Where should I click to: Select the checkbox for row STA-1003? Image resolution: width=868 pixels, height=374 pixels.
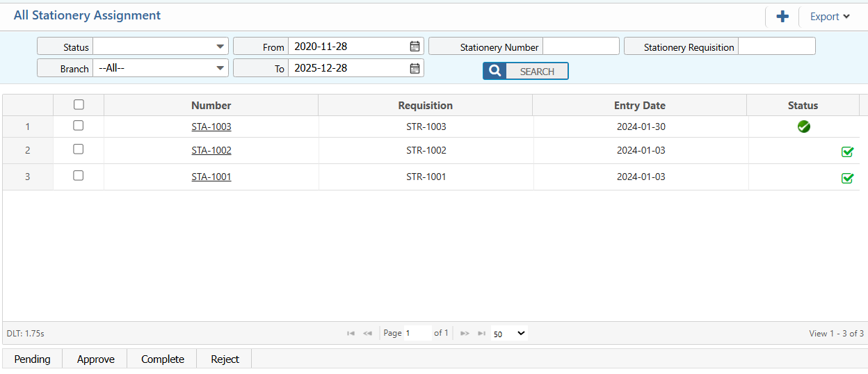[79, 126]
